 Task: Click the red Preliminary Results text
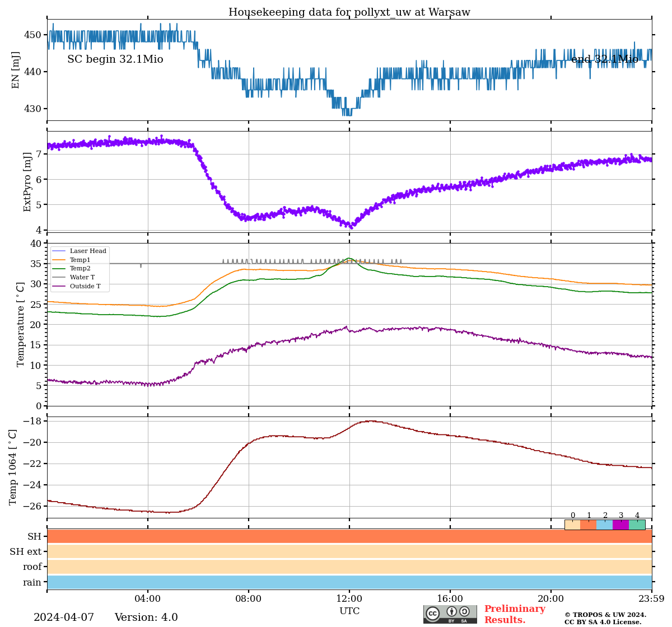tap(514, 614)
